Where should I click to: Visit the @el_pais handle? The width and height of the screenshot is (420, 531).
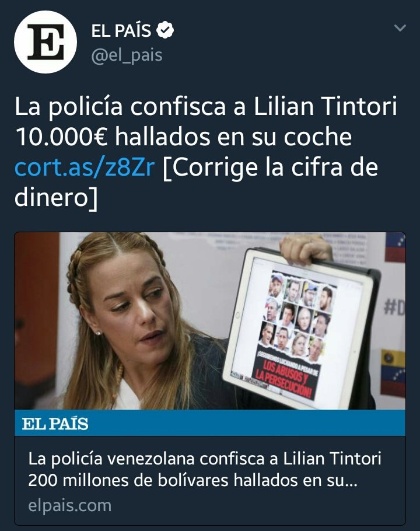tap(127, 55)
